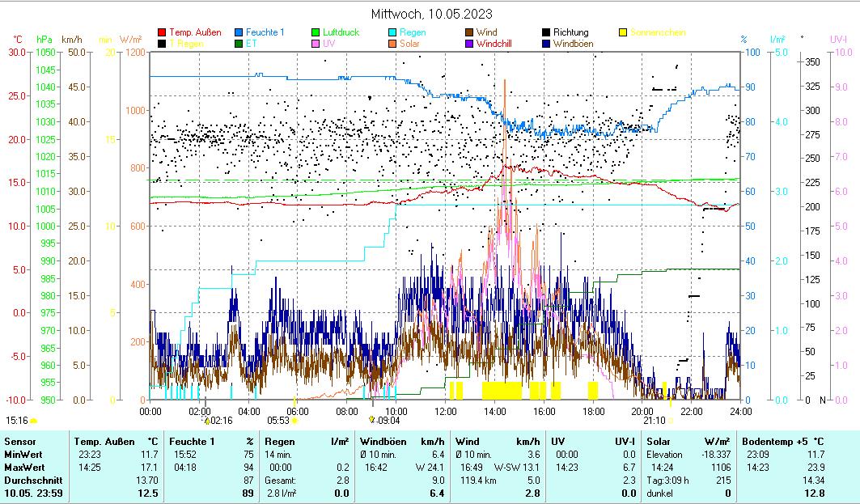
Task: Click the 21:10 sunset marker
Action: pos(654,421)
